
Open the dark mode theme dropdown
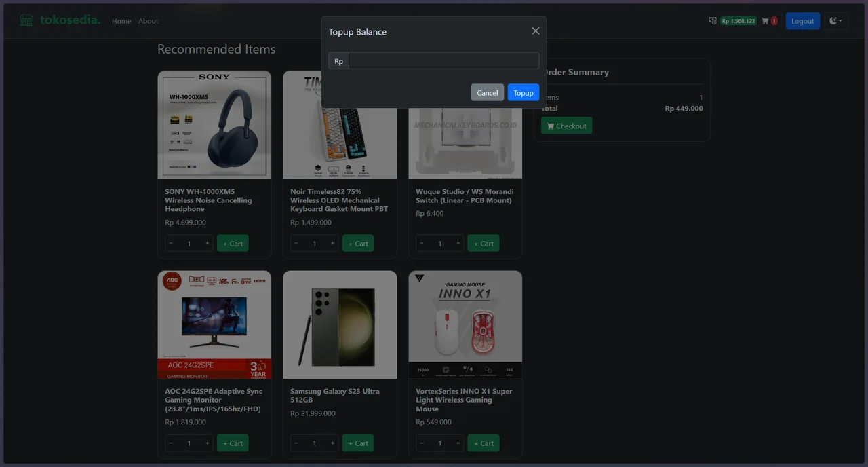(836, 21)
